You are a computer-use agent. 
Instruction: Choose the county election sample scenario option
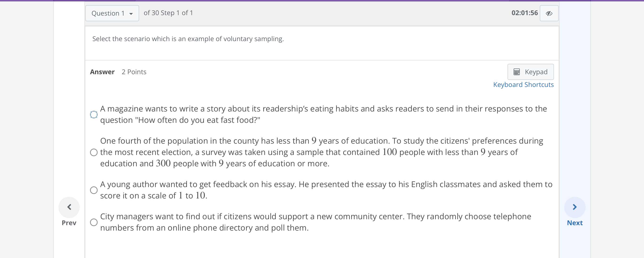coord(94,152)
